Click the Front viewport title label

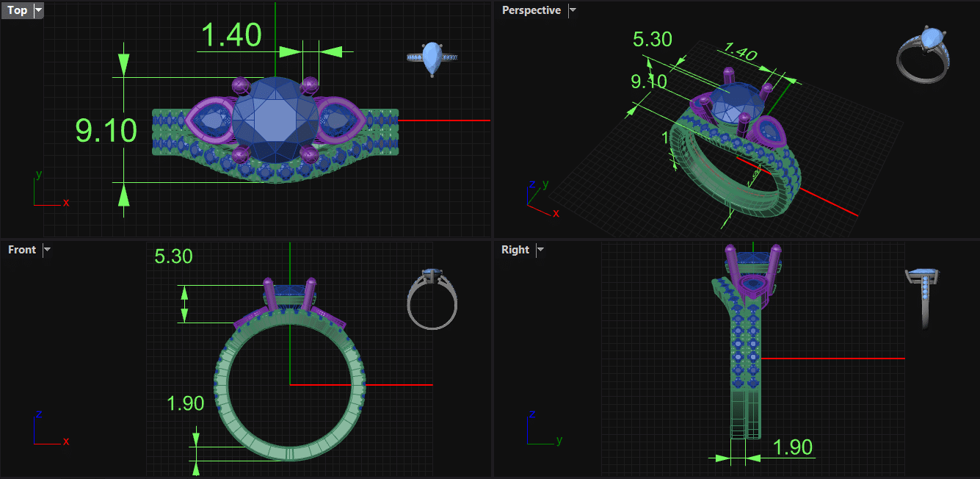click(22, 250)
